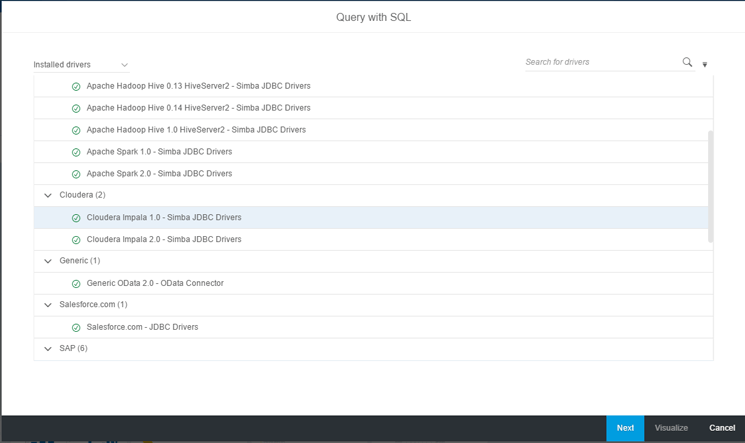Click green check icon for Salesforce.com JDBC Drivers
The width and height of the screenshot is (745, 443).
76,328
